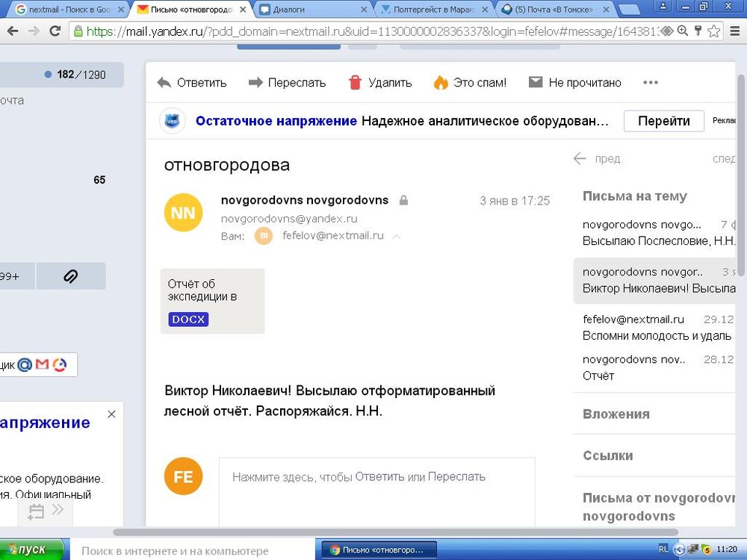Image resolution: width=747 pixels, height=560 pixels.
Task: Click the red trash Delete icon
Action: 356,83
